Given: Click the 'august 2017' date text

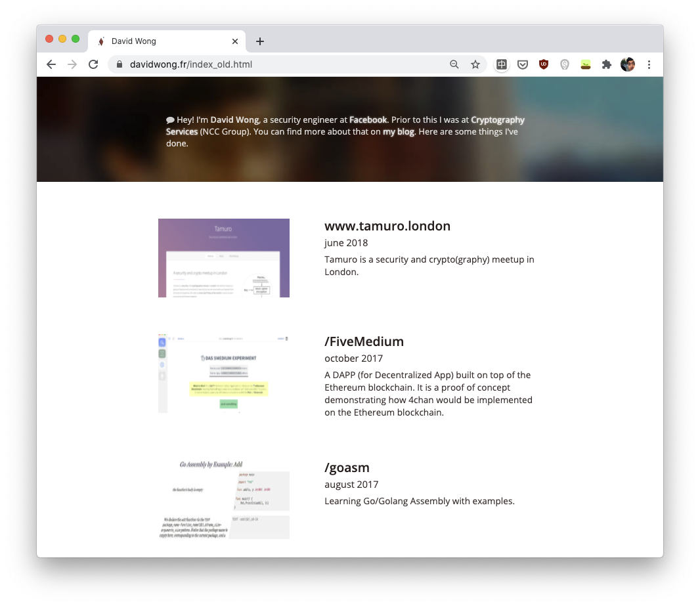Looking at the screenshot, I should coord(351,485).
